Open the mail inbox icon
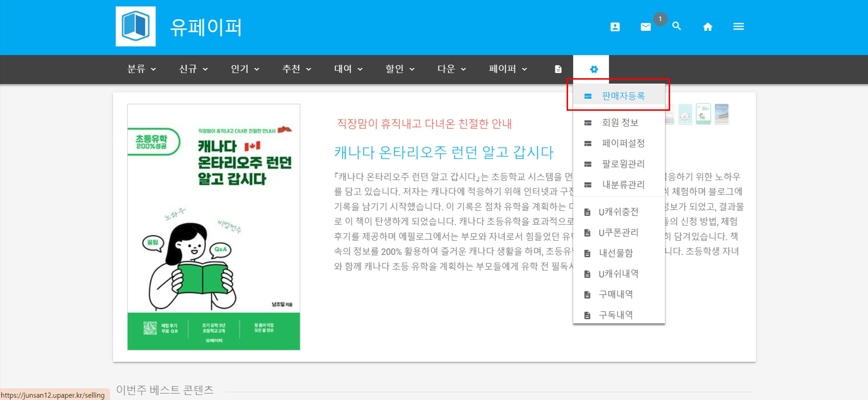 click(x=645, y=27)
